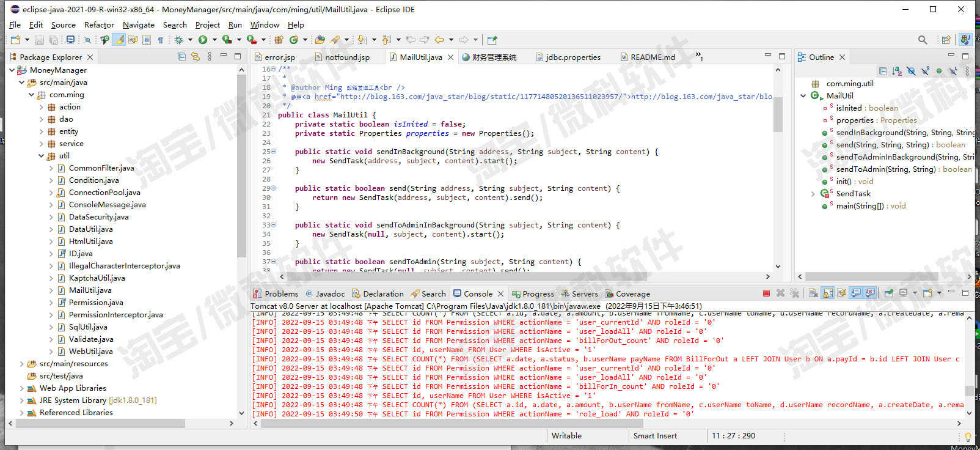980x450 pixels.
Task: Toggle Hide Fields in Outline
Action: [x=911, y=71]
